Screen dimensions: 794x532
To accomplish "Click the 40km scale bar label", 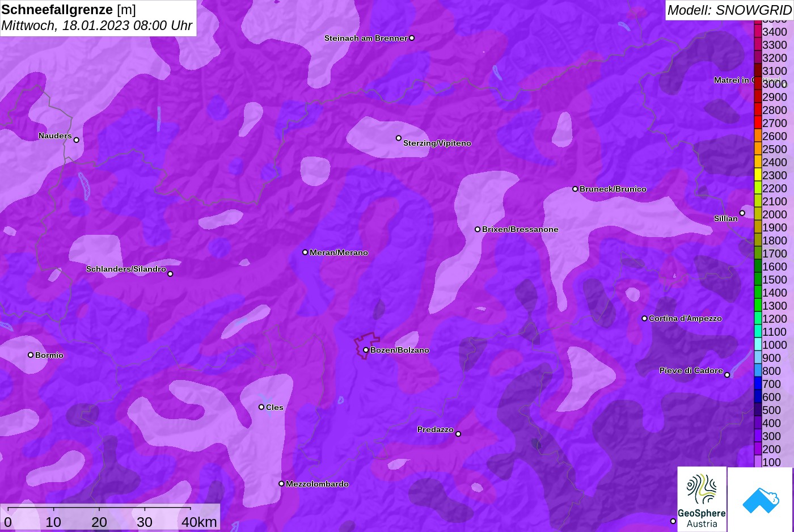I will 199,522.
